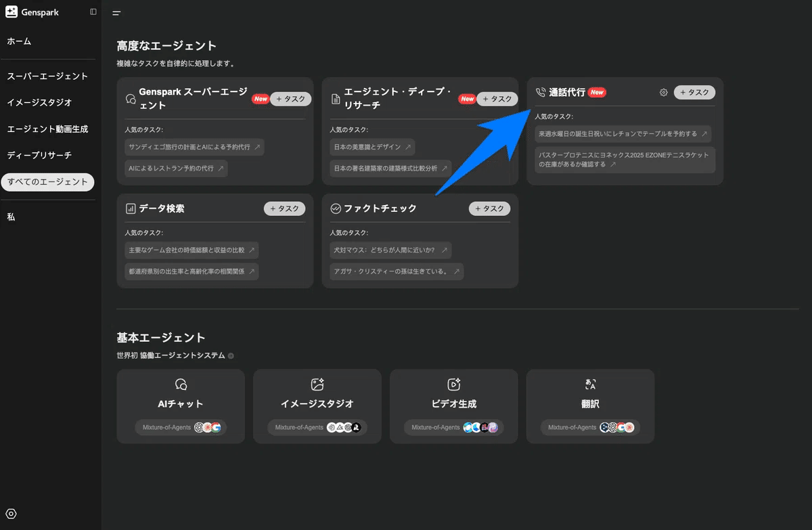Open 私 section in the sidebar
The height and width of the screenshot is (530, 812).
click(11, 217)
